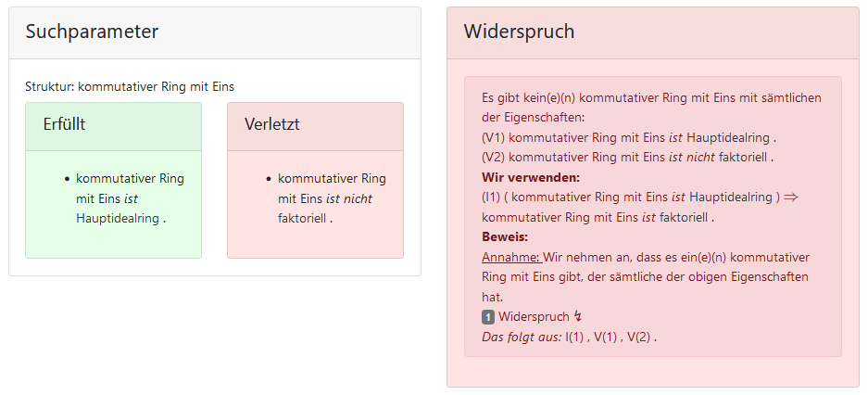868x395 pixels.
Task: Select the green Erfüllt card header
Action: click(x=113, y=124)
